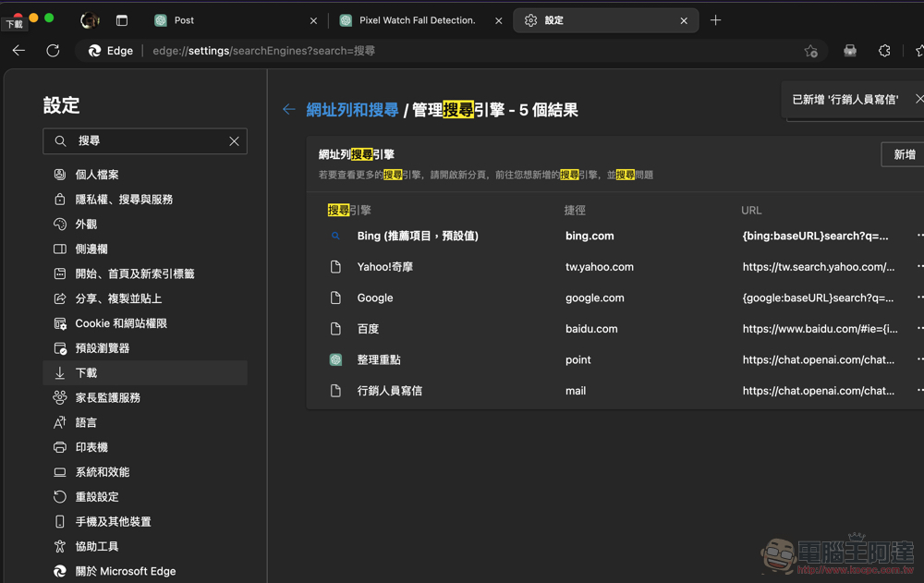Image resolution: width=924 pixels, height=583 pixels.
Task: Open more options for Yahoo!奇摩 row
Action: tap(919, 266)
